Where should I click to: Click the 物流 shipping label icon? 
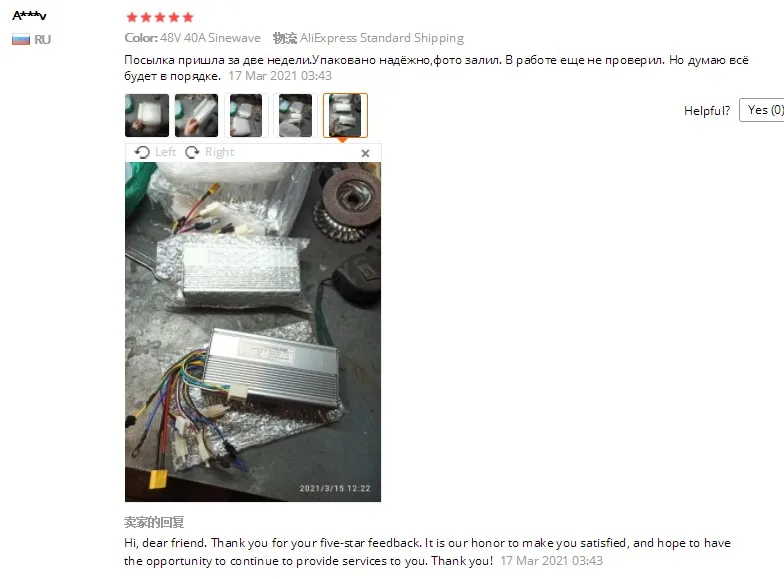[284, 38]
